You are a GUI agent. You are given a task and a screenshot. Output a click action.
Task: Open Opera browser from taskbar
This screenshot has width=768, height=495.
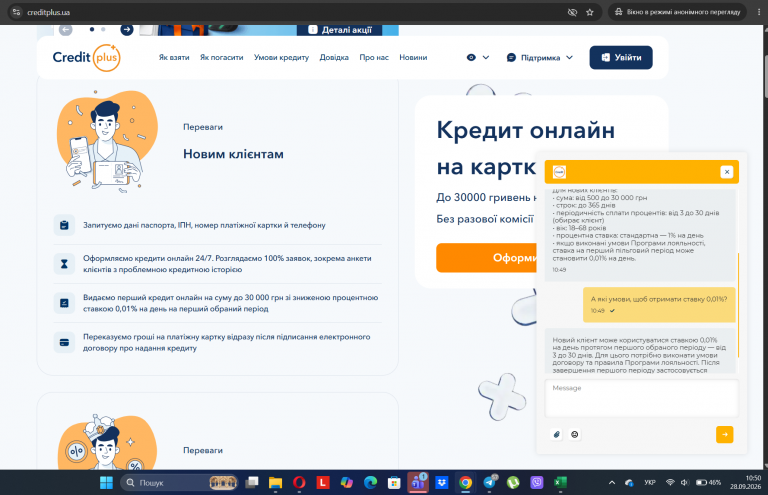pos(299,483)
